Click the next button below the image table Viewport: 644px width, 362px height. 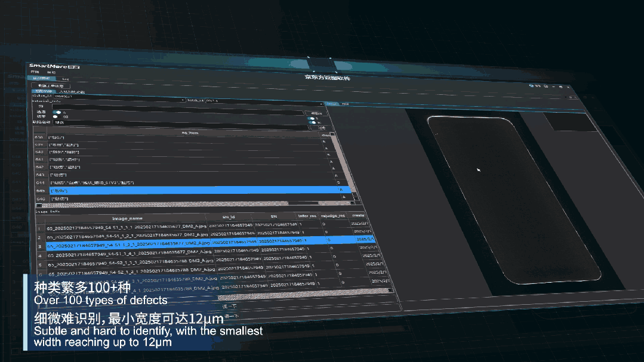point(229,306)
